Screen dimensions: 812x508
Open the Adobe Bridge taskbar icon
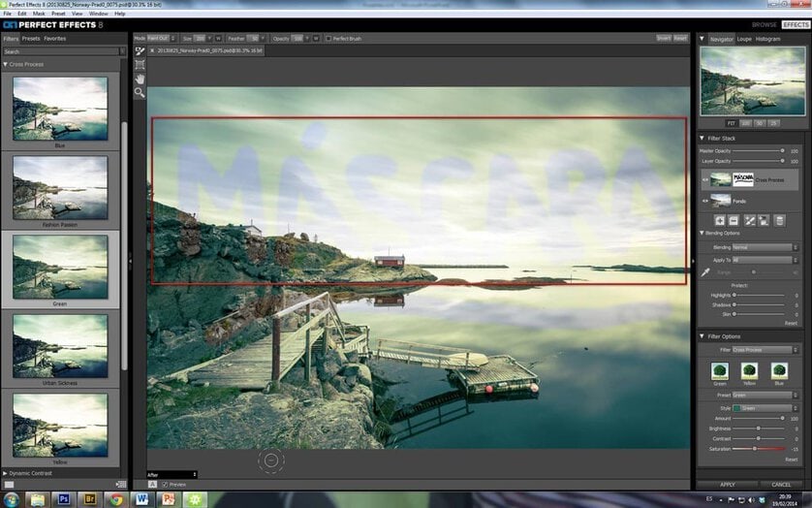(x=89, y=499)
